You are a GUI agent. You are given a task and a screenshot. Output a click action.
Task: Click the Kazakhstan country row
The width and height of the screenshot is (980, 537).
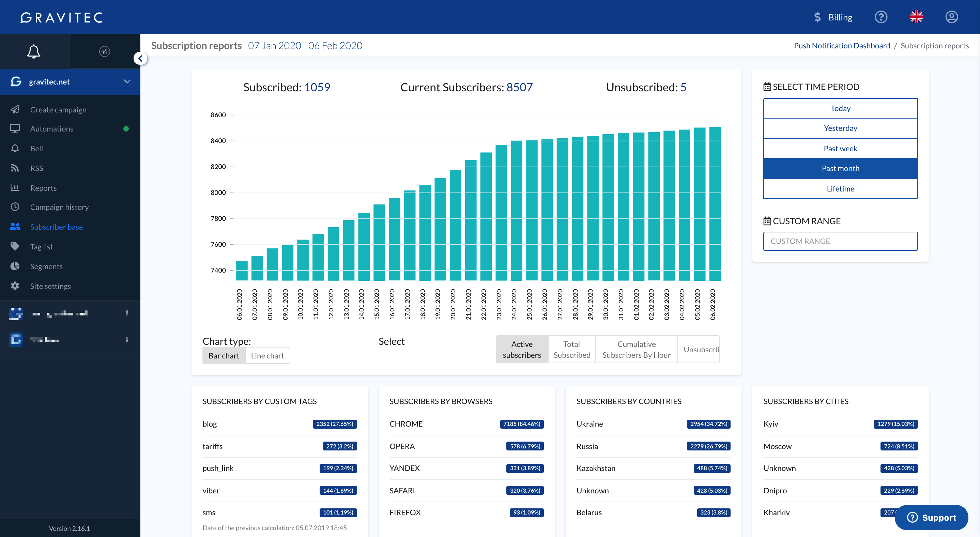pyautogui.click(x=653, y=469)
